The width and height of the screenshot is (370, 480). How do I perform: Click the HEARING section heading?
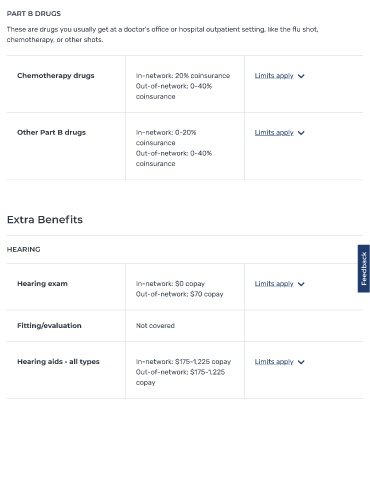click(x=23, y=249)
